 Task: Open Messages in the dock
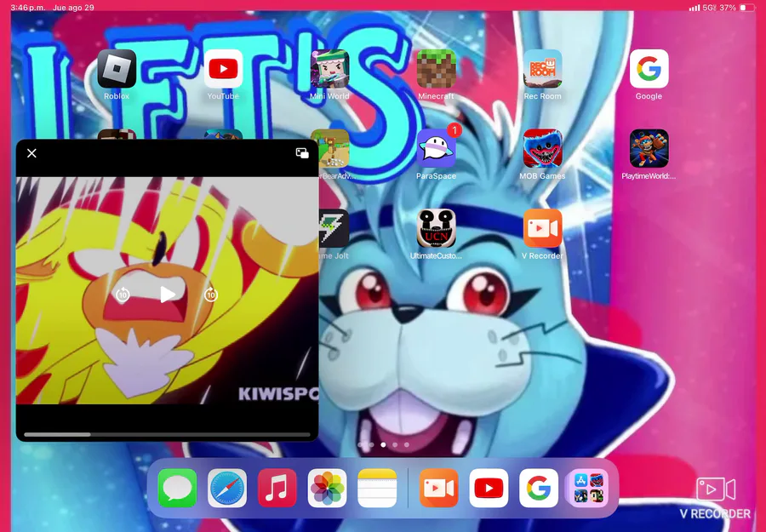pyautogui.click(x=177, y=488)
